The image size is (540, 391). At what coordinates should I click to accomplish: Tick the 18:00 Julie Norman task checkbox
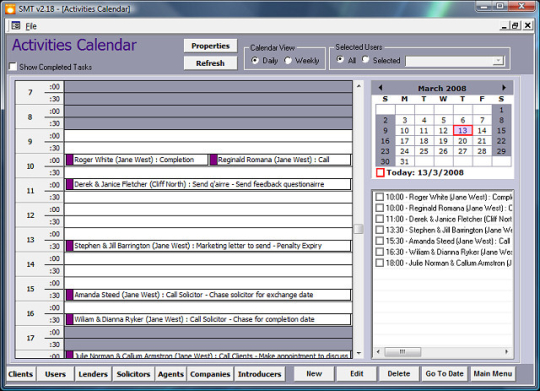point(380,263)
